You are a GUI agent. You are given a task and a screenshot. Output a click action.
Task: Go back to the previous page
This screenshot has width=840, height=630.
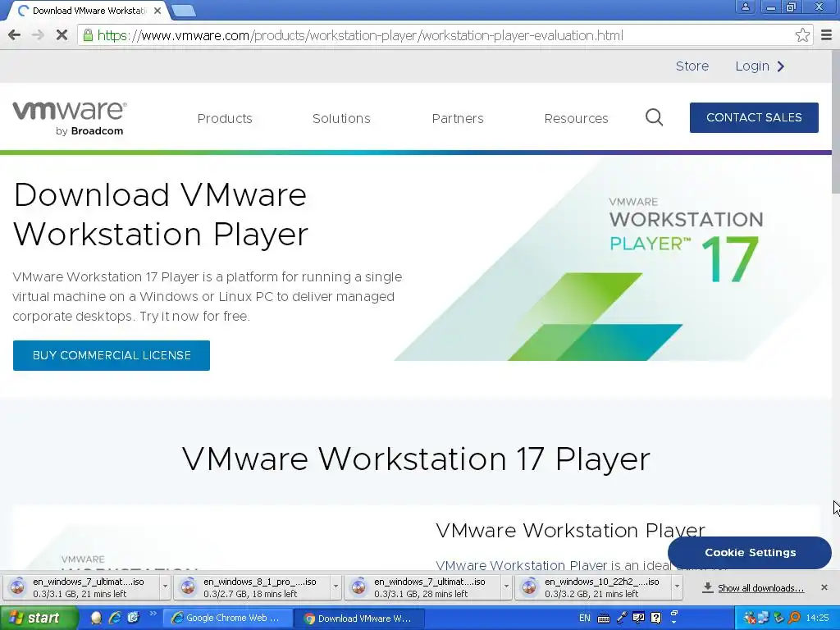pyautogui.click(x=15, y=35)
